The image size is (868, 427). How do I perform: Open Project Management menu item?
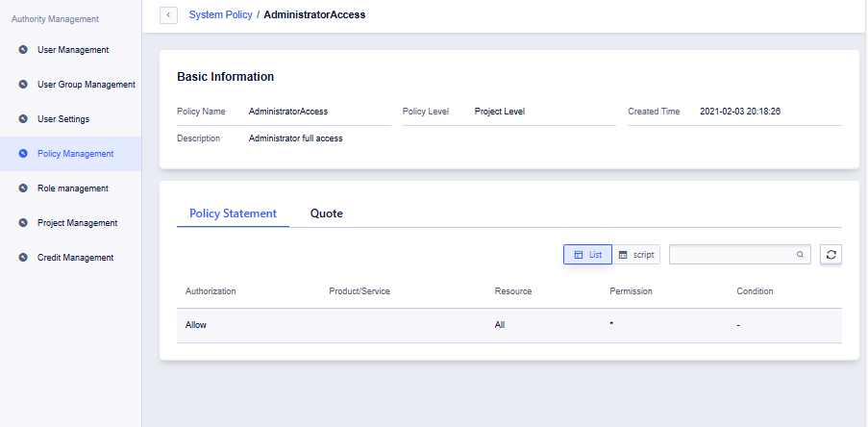coord(78,223)
